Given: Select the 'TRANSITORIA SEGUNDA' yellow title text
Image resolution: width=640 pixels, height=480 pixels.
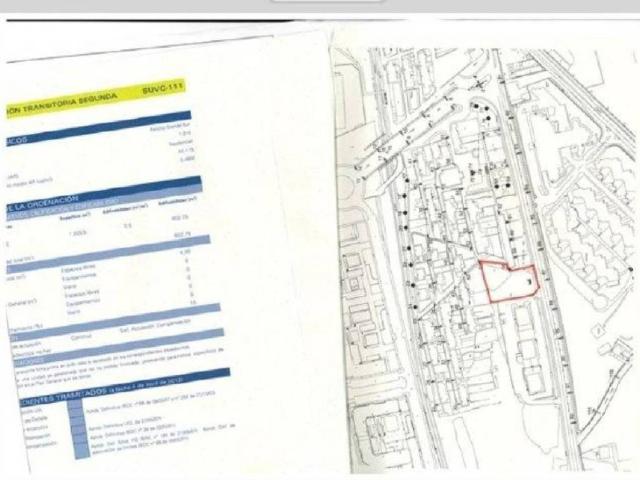Looking at the screenshot, I should click(70, 104).
